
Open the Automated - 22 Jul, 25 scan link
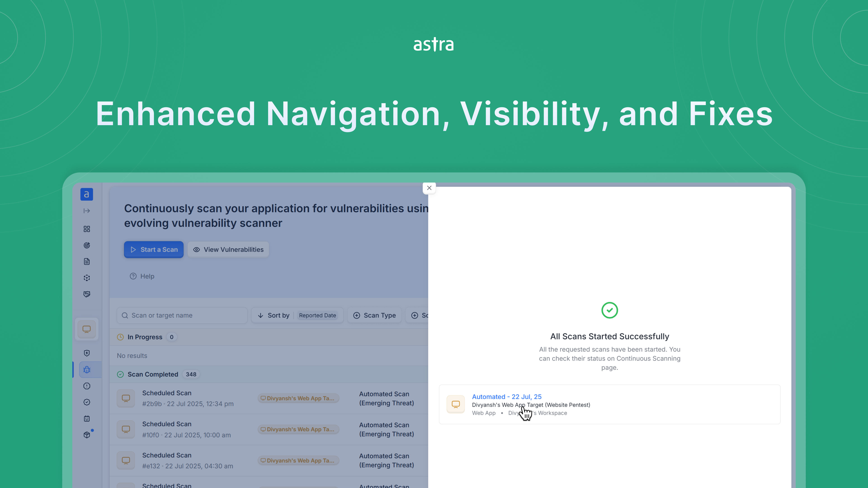(x=506, y=397)
